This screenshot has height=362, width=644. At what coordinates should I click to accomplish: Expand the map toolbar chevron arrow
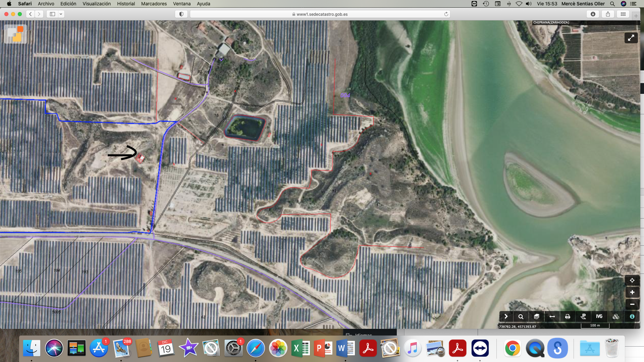(506, 316)
